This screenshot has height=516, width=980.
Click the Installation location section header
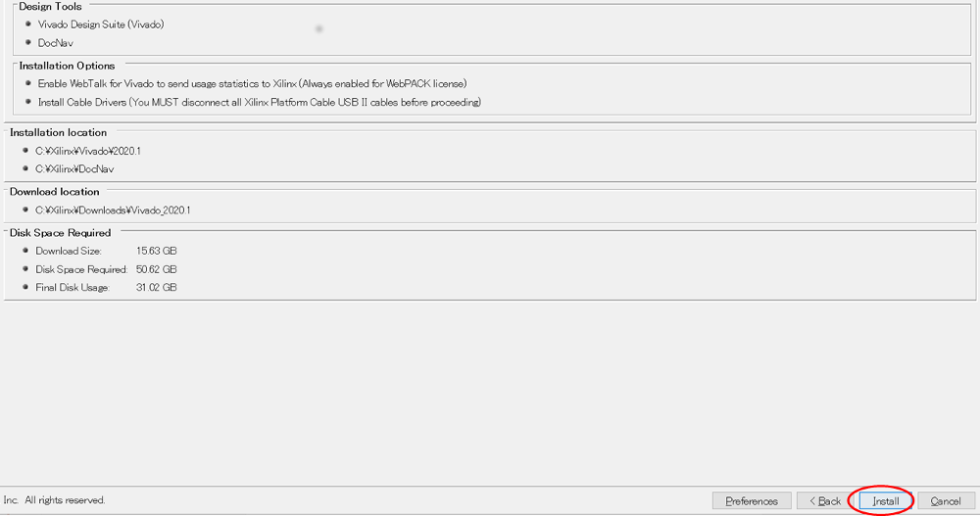click(59, 132)
